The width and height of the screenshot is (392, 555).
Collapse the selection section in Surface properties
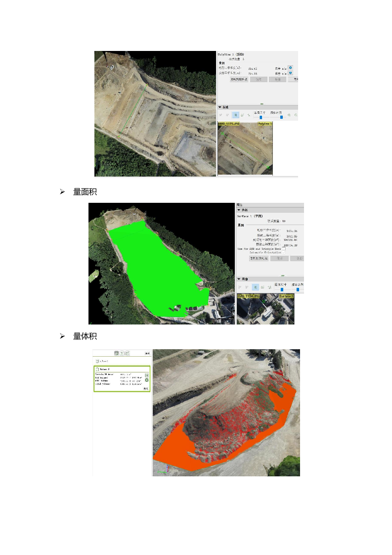point(239,210)
